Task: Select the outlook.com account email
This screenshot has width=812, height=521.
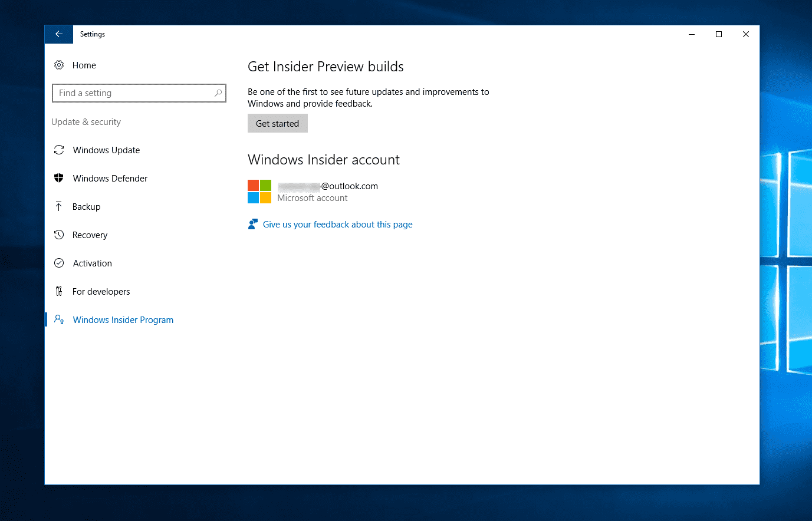Action: tap(328, 186)
